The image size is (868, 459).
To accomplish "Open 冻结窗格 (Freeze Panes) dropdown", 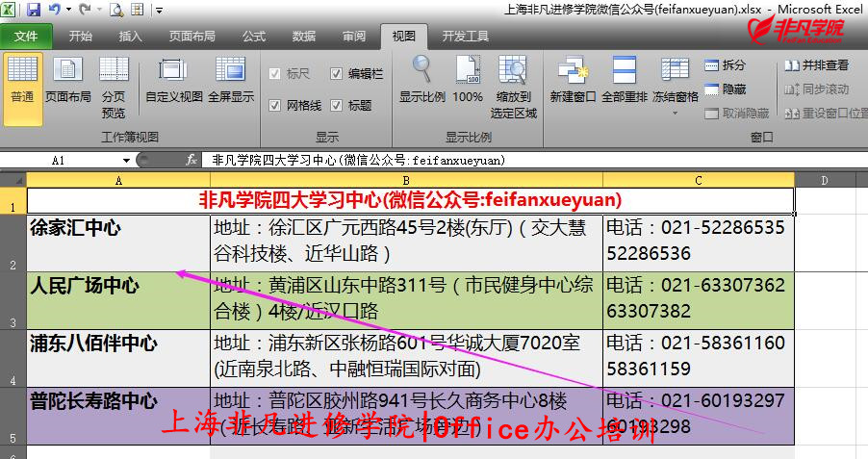I will point(676,87).
